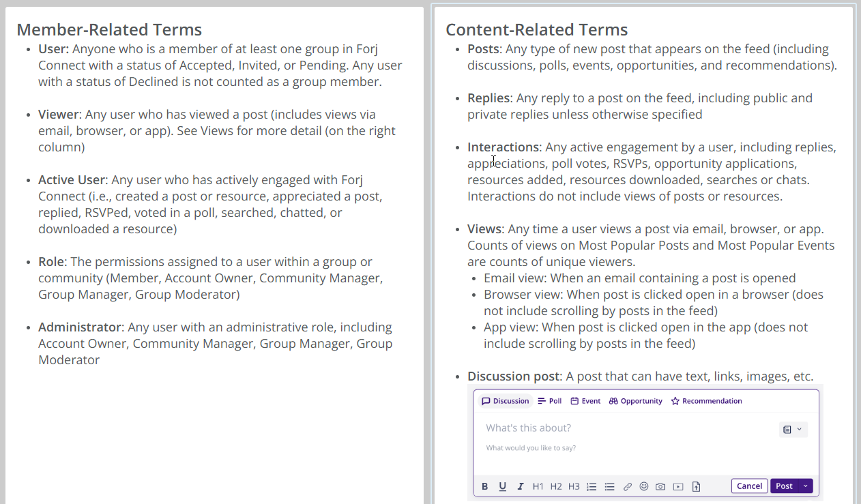Select the "Content-Related Terms" heading

pos(537,30)
